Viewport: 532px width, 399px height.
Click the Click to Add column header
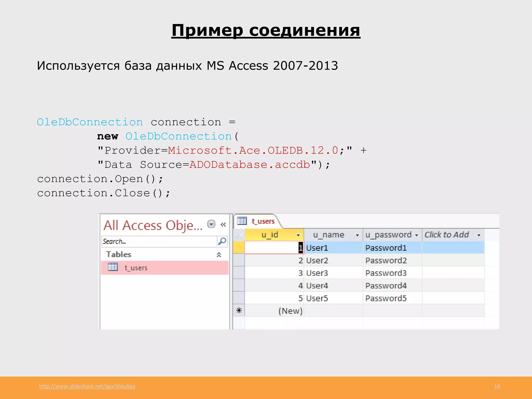453,235
